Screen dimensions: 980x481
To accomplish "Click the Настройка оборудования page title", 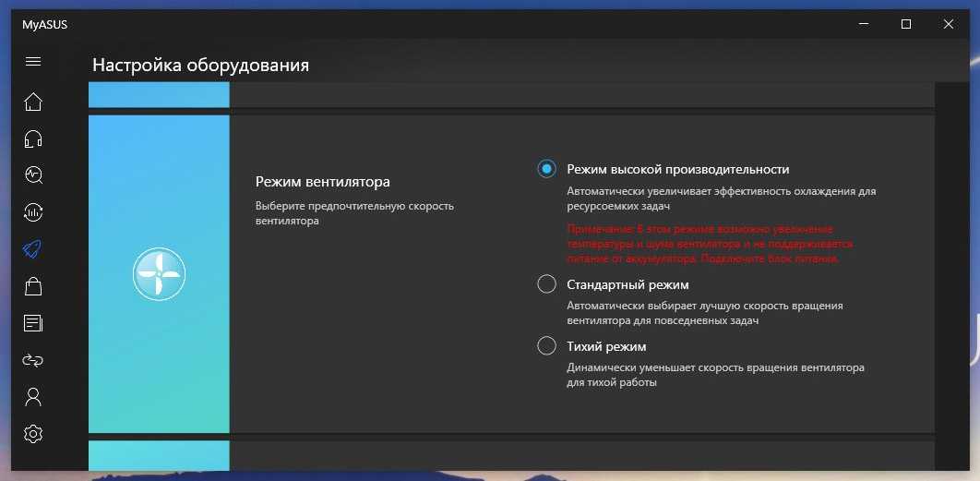I will (x=200, y=66).
